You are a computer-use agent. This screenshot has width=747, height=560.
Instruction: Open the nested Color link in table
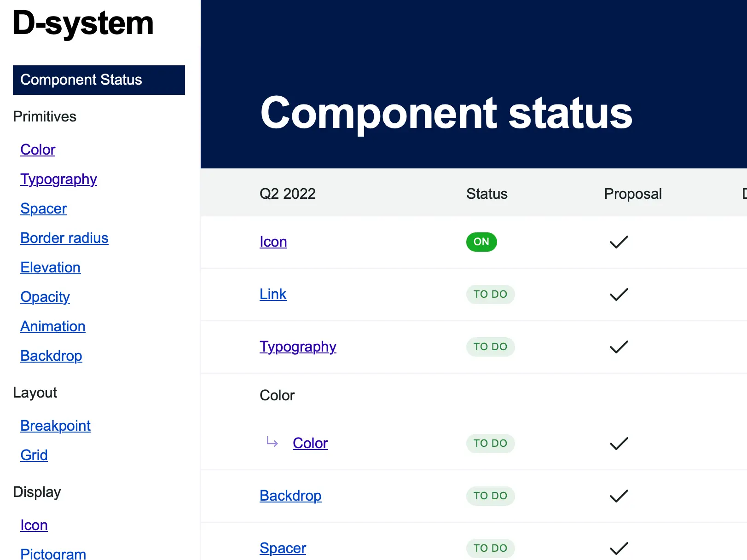pos(310,443)
